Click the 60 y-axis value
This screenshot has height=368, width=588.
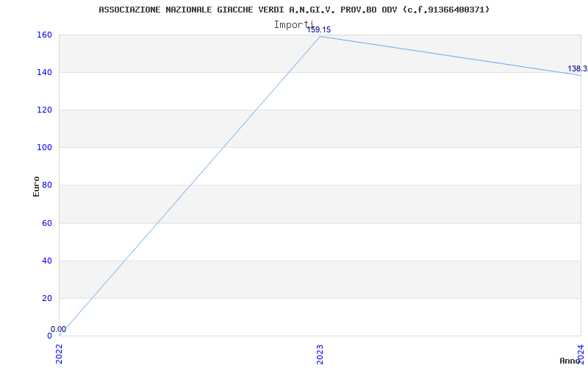click(x=46, y=224)
